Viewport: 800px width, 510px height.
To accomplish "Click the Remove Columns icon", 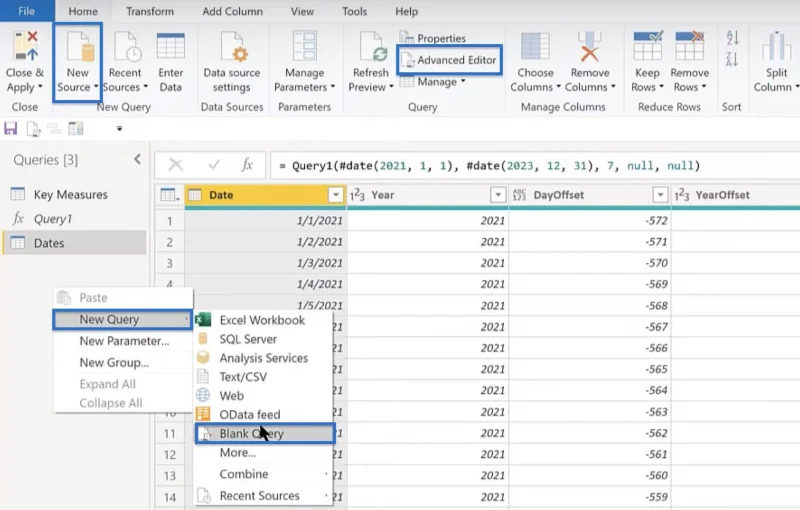I will tap(589, 46).
